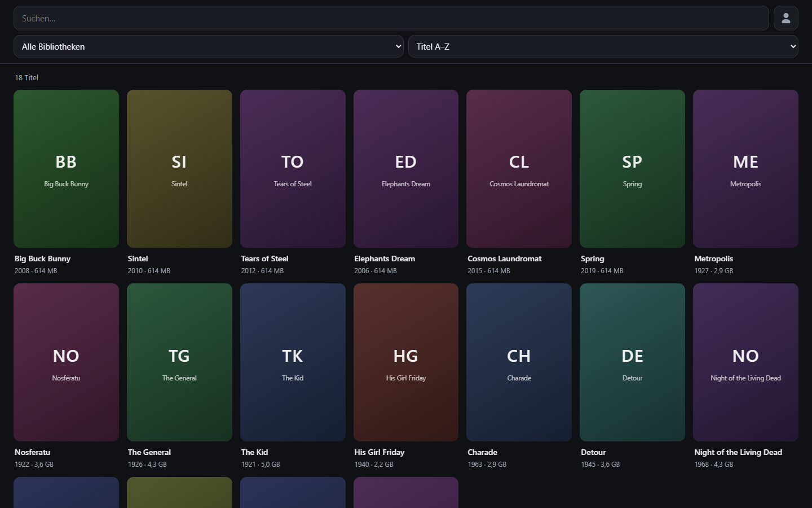Select the "1963 · 2,9 GB" info line
Image resolution: width=812 pixels, height=508 pixels.
487,465
